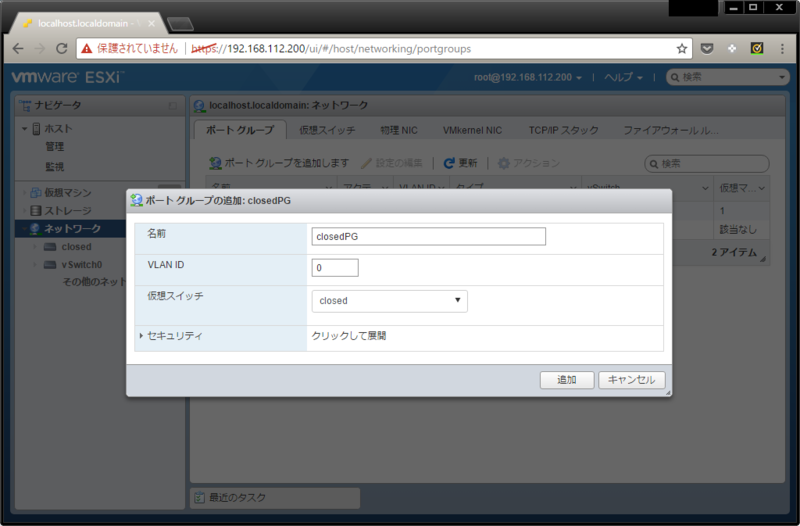Focus the VLAN ID input field
This screenshot has width=800, height=526.
(335, 267)
